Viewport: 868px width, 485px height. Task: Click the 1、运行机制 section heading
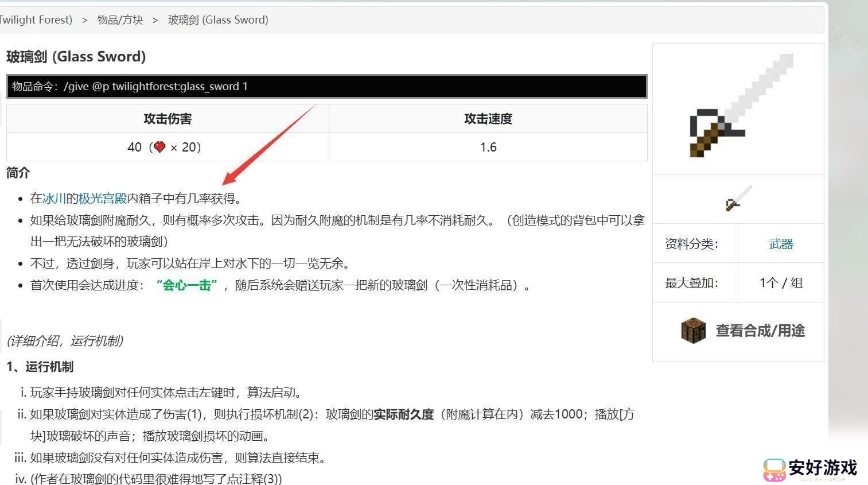(40, 367)
